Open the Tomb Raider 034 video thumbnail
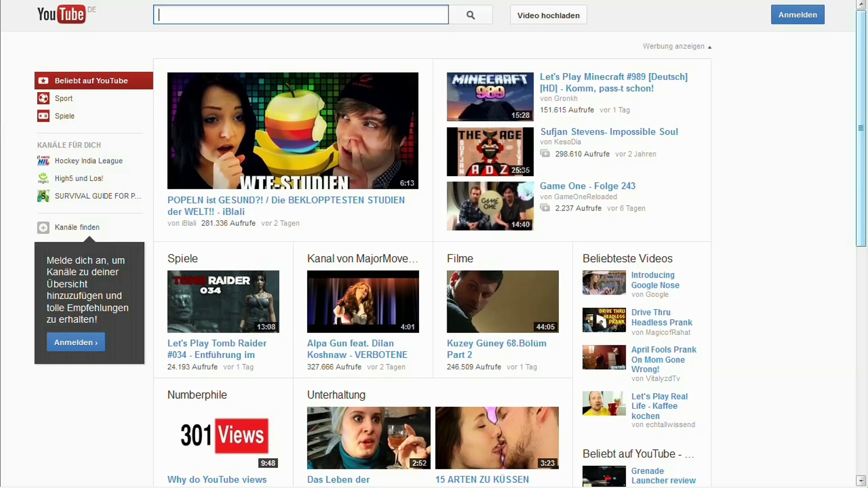Screen dimensions: 868x488 tap(223, 301)
